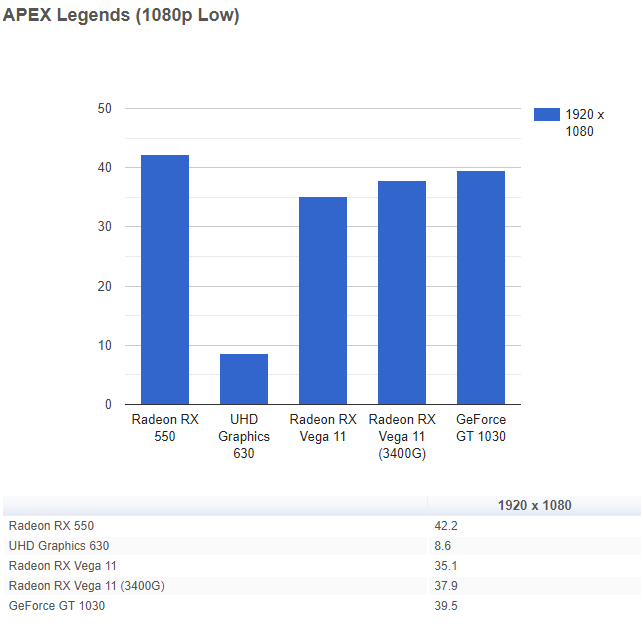Click the Radeon RX Vega 11 (3400G) table row
The height and width of the screenshot is (625, 641).
coord(320,585)
